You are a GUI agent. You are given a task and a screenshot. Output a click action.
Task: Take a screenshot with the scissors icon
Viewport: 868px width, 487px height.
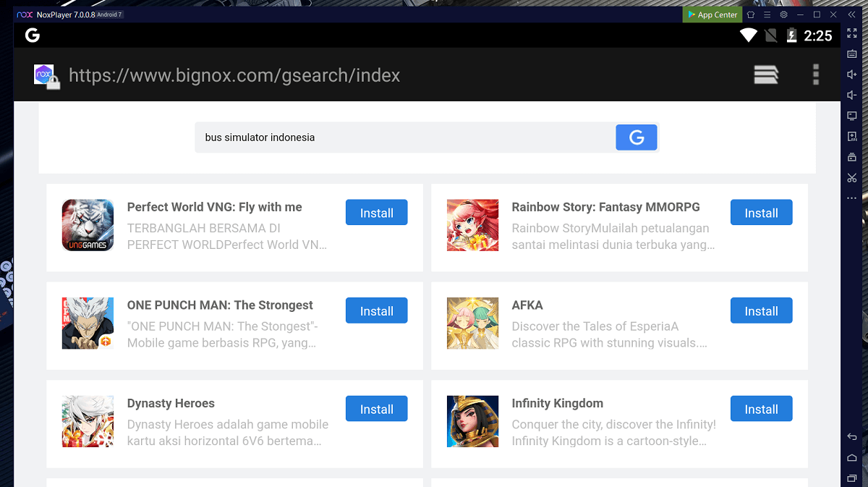pyautogui.click(x=851, y=178)
